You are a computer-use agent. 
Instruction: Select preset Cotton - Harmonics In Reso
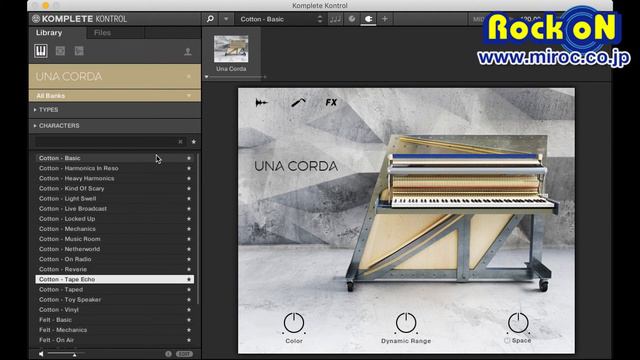click(x=115, y=168)
